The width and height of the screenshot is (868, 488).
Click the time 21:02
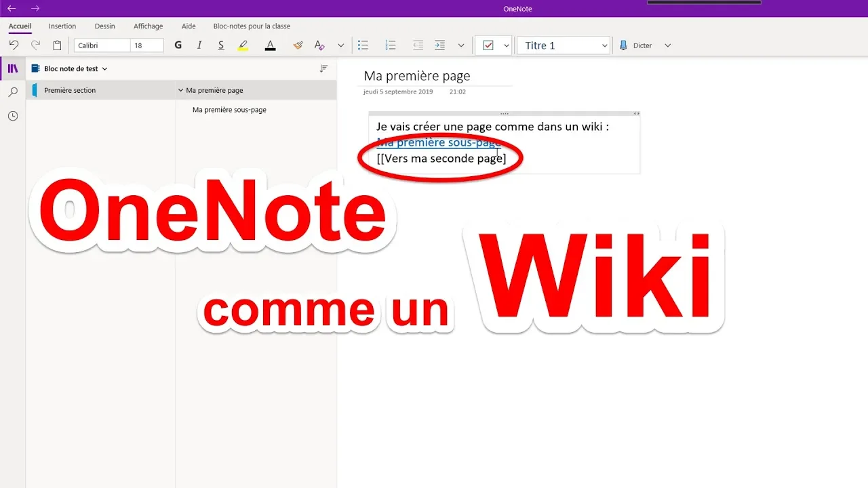[457, 91]
